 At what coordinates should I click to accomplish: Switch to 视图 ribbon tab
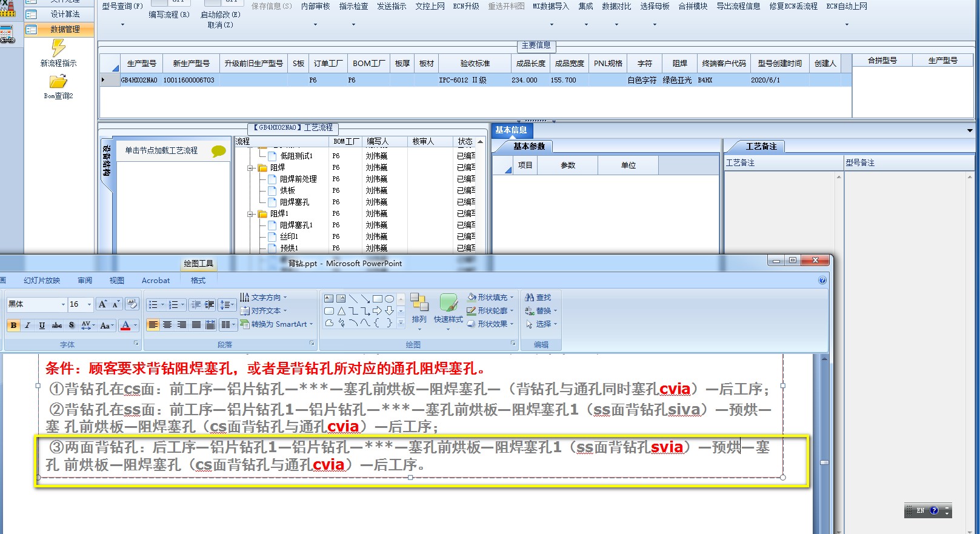[x=117, y=281]
